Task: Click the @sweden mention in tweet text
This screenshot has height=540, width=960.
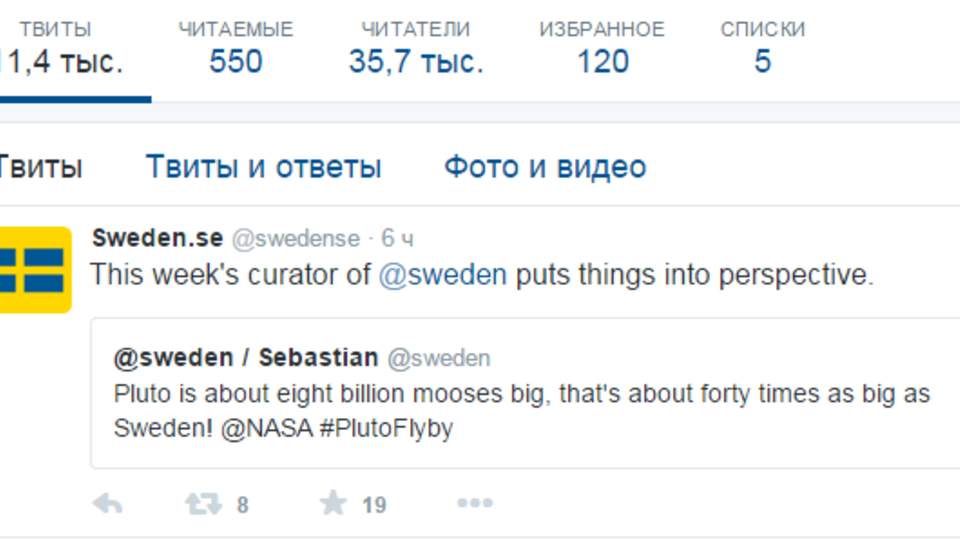Action: (443, 275)
